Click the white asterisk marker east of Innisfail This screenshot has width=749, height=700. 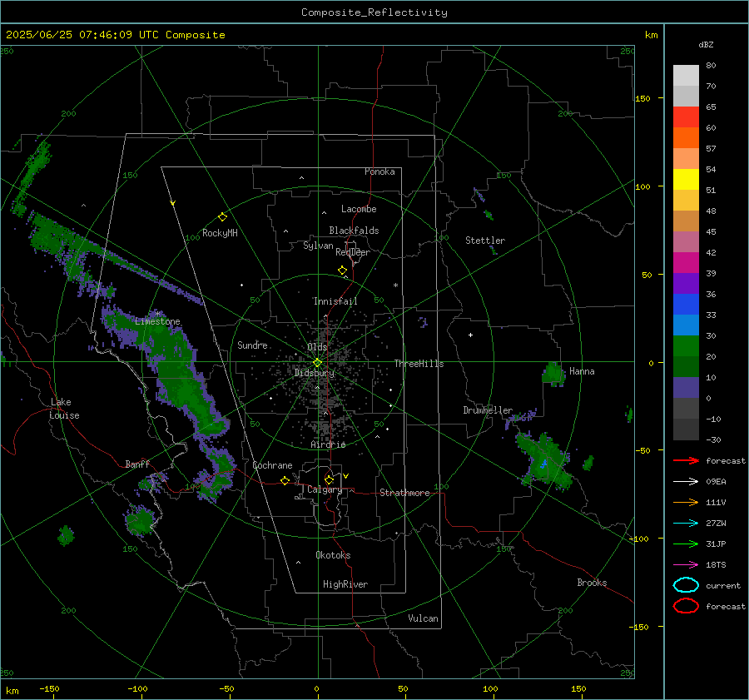click(x=395, y=285)
